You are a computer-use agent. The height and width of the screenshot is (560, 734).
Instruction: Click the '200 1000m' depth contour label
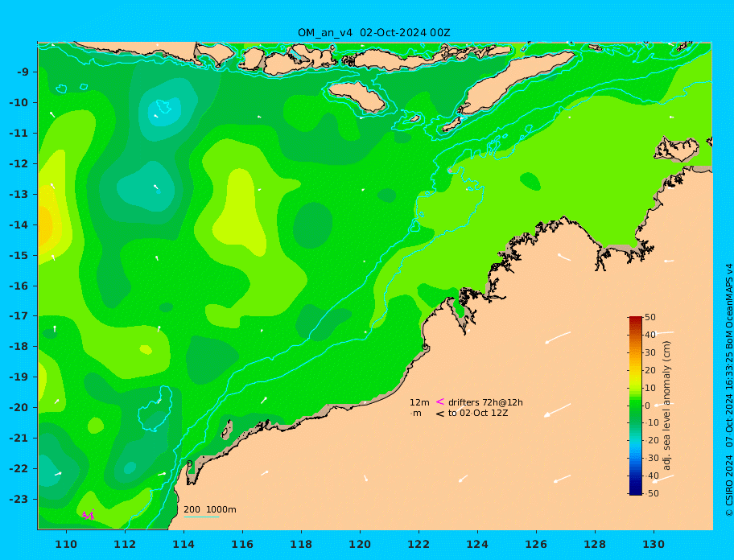(210, 509)
